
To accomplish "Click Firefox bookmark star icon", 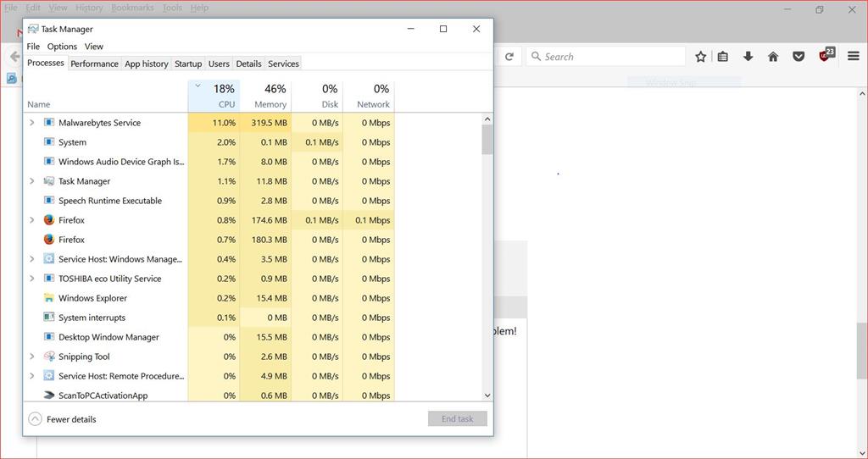I will (x=700, y=57).
